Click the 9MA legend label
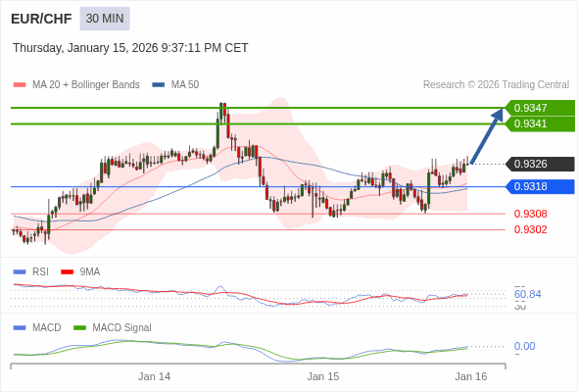Viewport: 578px width, 392px height. (90, 272)
